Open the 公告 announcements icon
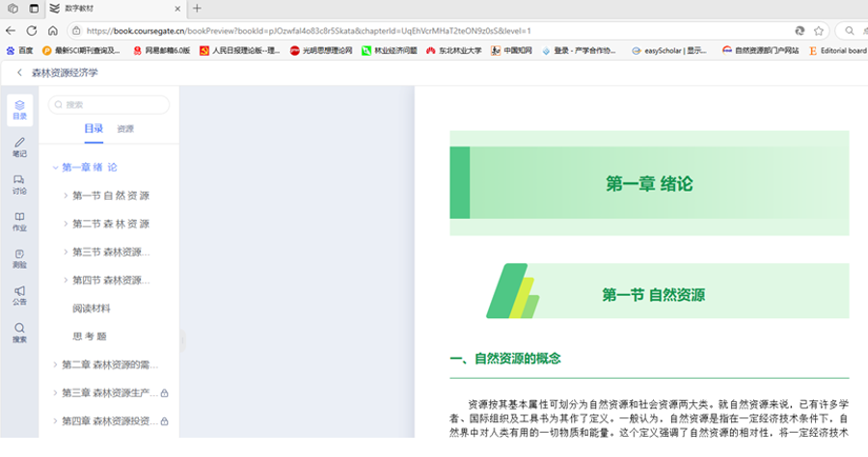868x457 pixels. pyautogui.click(x=19, y=295)
